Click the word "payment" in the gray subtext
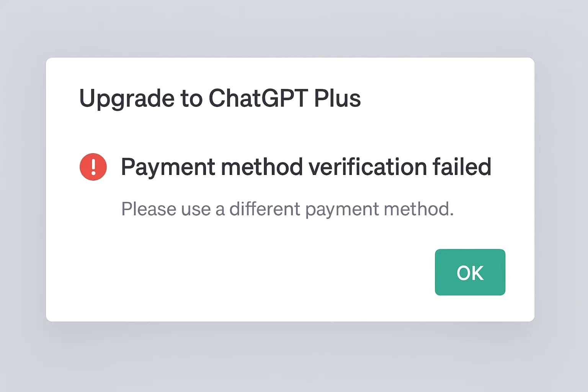The height and width of the screenshot is (392, 588). click(341, 209)
